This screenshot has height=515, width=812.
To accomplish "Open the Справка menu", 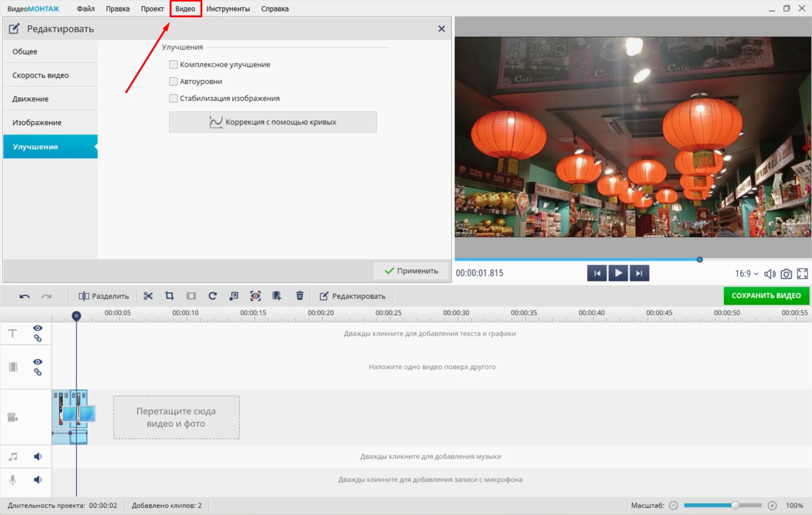I will (275, 9).
